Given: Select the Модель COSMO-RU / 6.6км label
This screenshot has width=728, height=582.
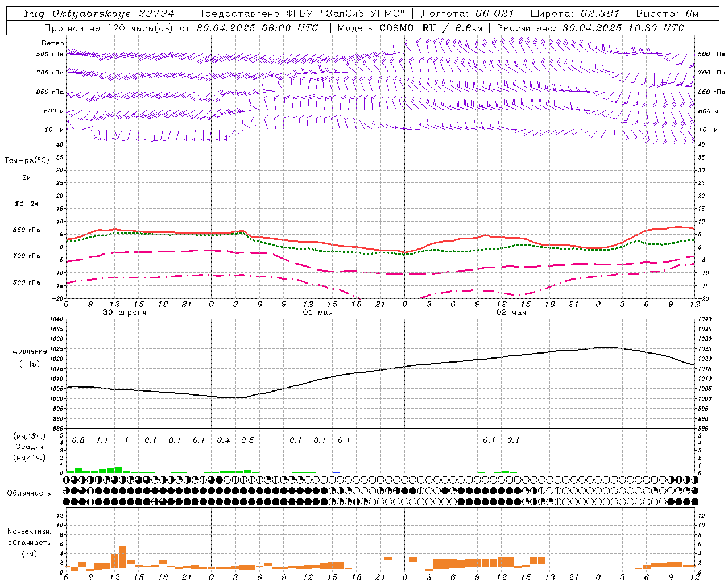Looking at the screenshot, I should (x=410, y=28).
